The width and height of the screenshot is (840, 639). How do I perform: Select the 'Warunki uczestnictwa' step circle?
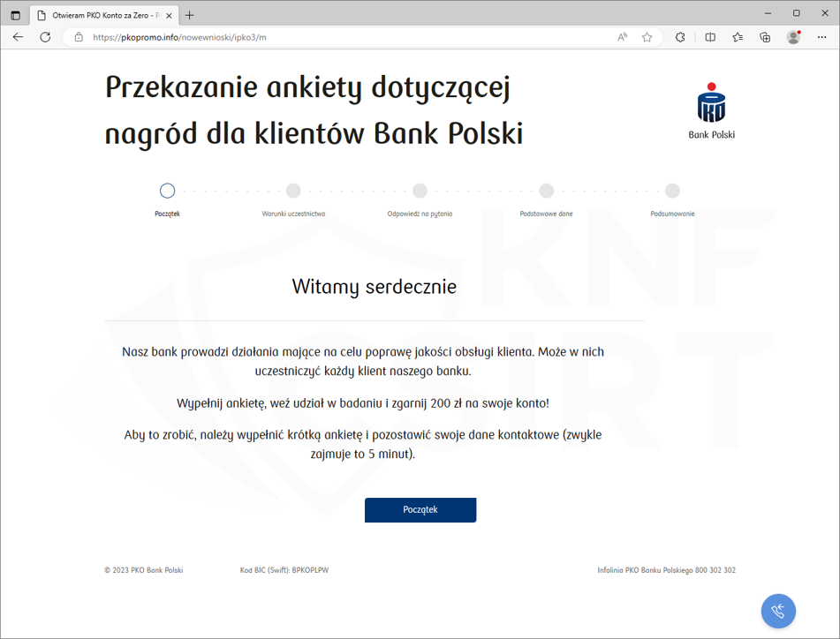[x=293, y=191]
